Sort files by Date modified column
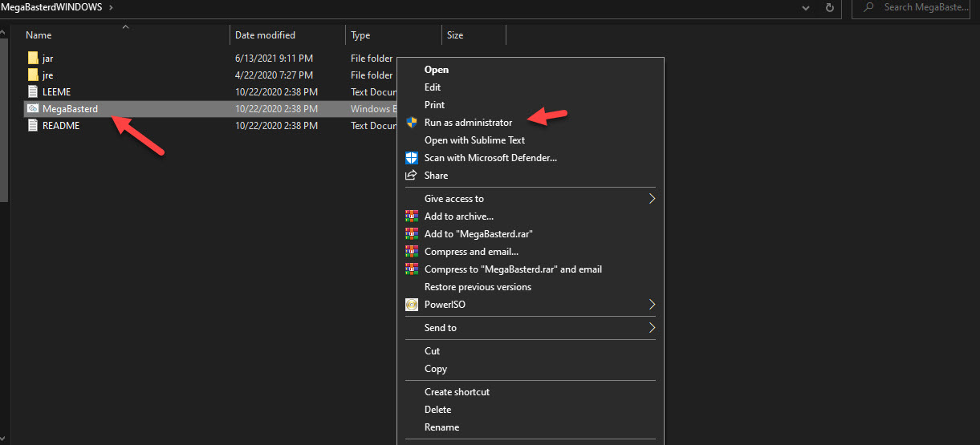This screenshot has height=445, width=980. point(265,35)
